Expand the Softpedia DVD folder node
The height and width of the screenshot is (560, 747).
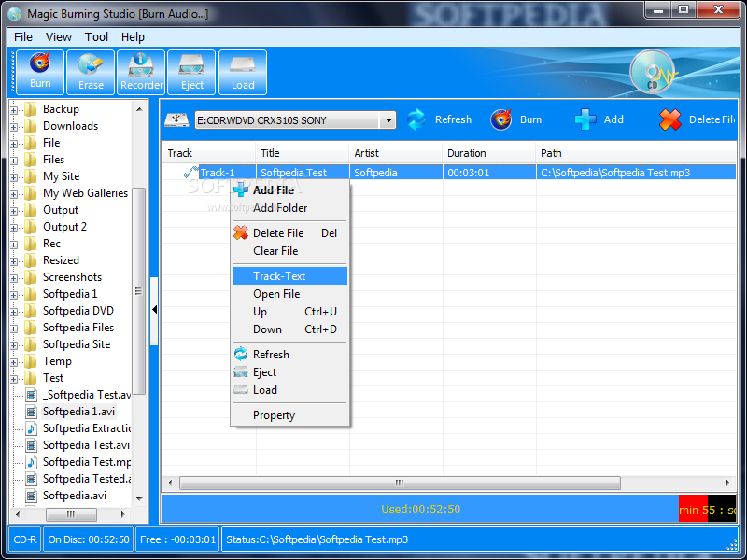[14, 312]
